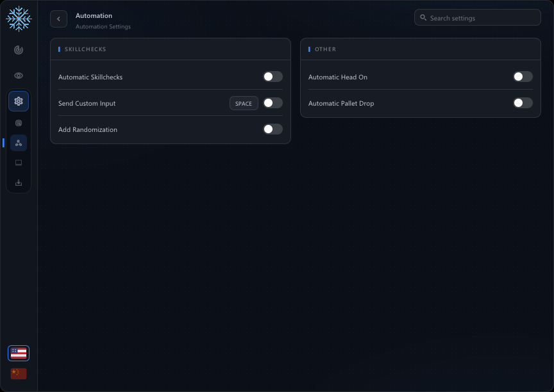Focus the Search settings field
Viewport: 554px width, 392px height.
(x=477, y=18)
